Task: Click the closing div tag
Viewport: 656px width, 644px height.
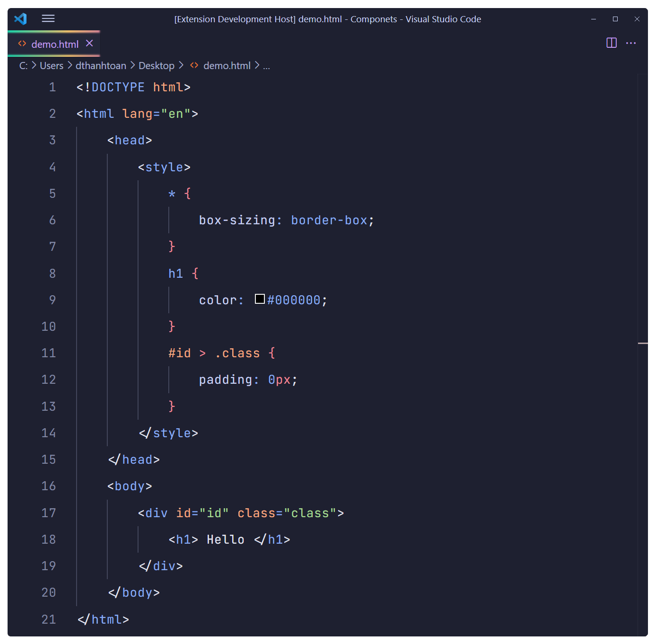Action: coord(161,566)
